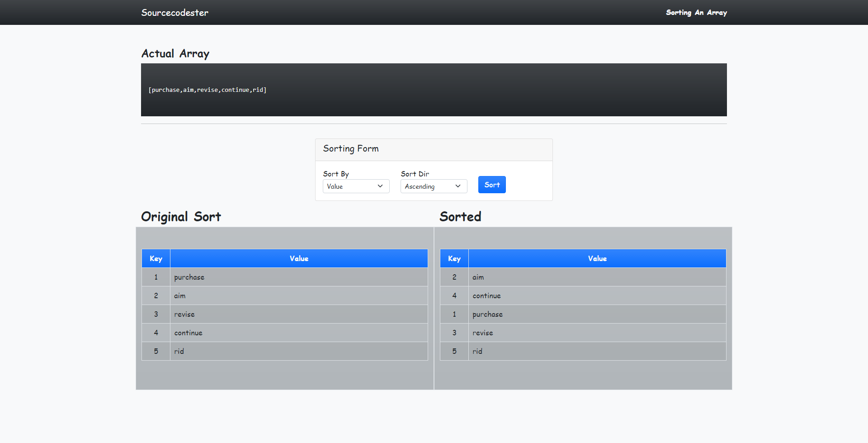The image size is (868, 443).
Task: Click the Sort Dir dropdown chevron icon
Action: click(458, 186)
